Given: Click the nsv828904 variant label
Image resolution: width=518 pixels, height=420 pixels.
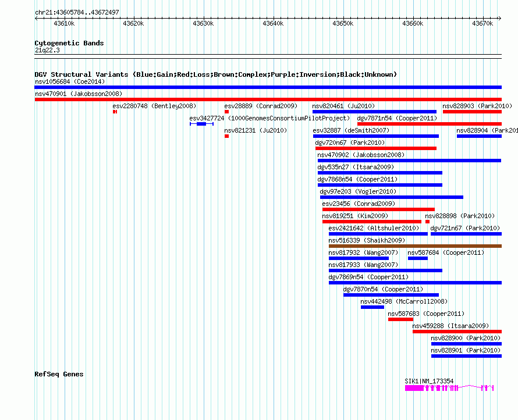Looking at the screenshot, I should coord(487,130).
